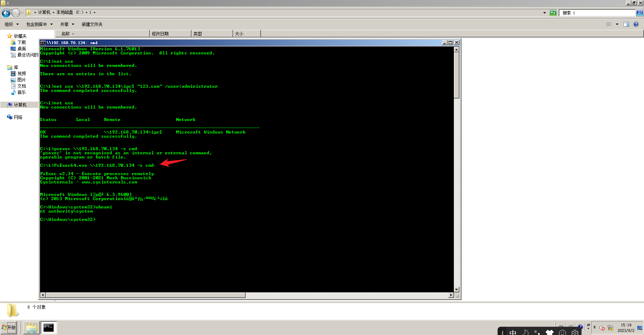The image size is (644, 335).
Task: Click the back navigation arrow
Action: tap(6, 13)
